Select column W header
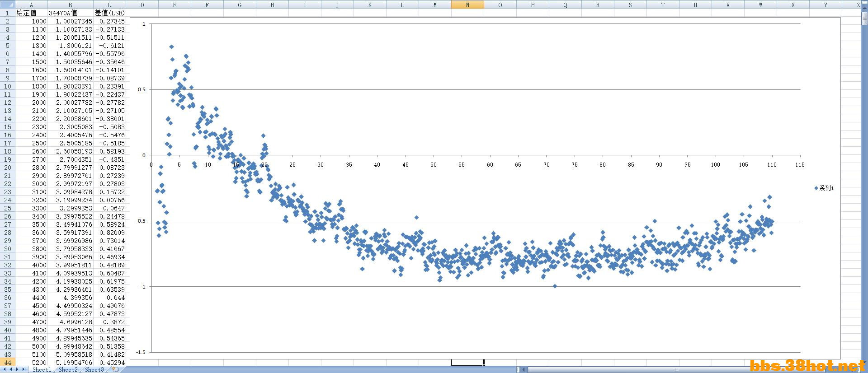This screenshot has width=868, height=373. pyautogui.click(x=760, y=5)
